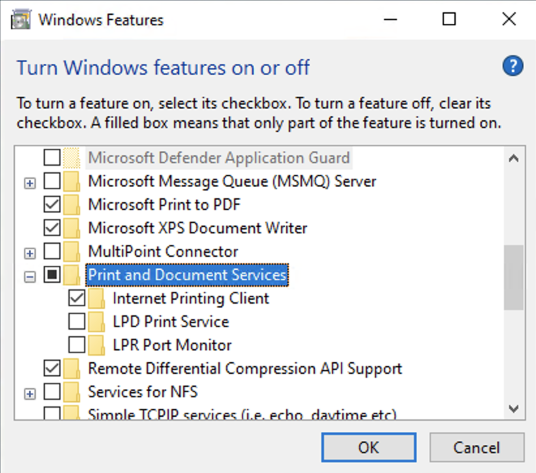Click the MultiPoint Connector folder icon
Viewport: 536px width, 473px height.
[71, 252]
